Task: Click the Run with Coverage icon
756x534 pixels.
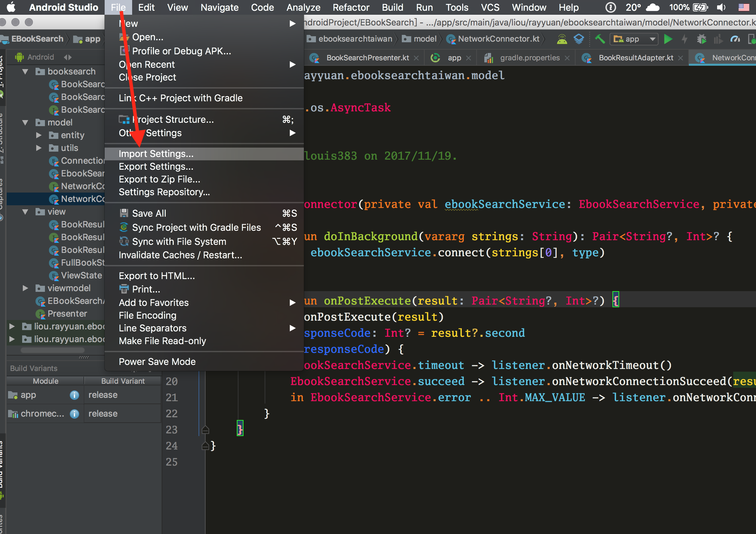Action: click(x=718, y=39)
